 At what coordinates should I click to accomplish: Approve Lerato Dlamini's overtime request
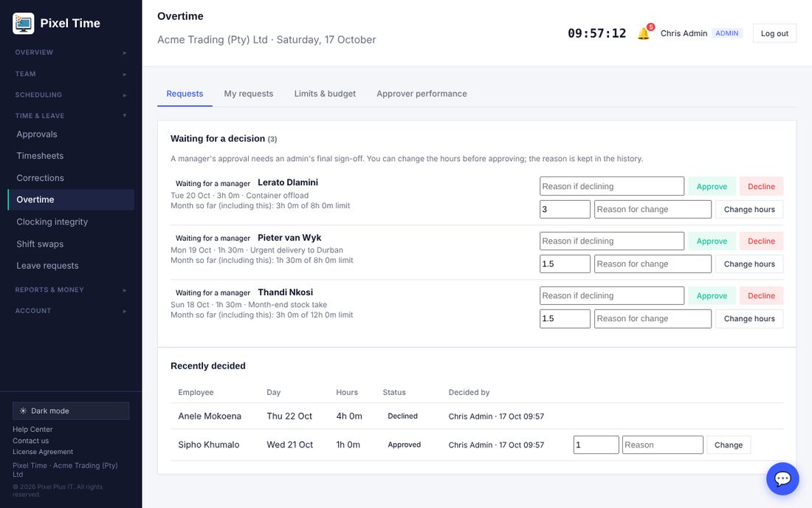pyautogui.click(x=712, y=186)
